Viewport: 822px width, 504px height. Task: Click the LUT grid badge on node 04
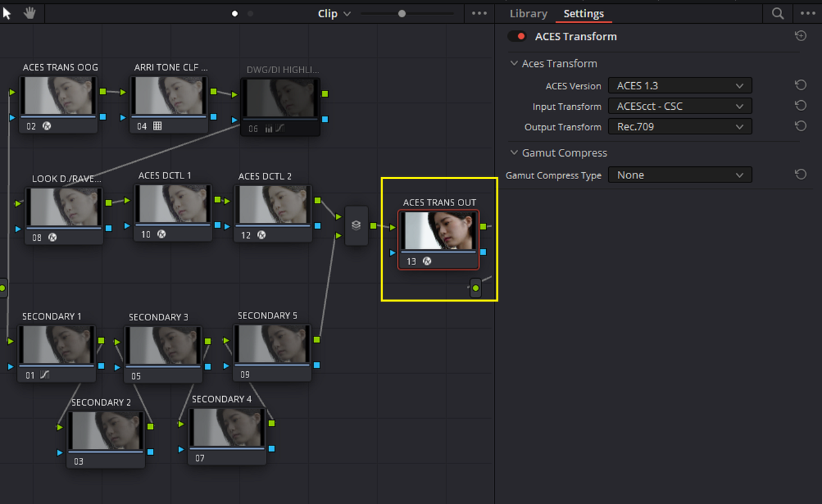[x=157, y=126]
